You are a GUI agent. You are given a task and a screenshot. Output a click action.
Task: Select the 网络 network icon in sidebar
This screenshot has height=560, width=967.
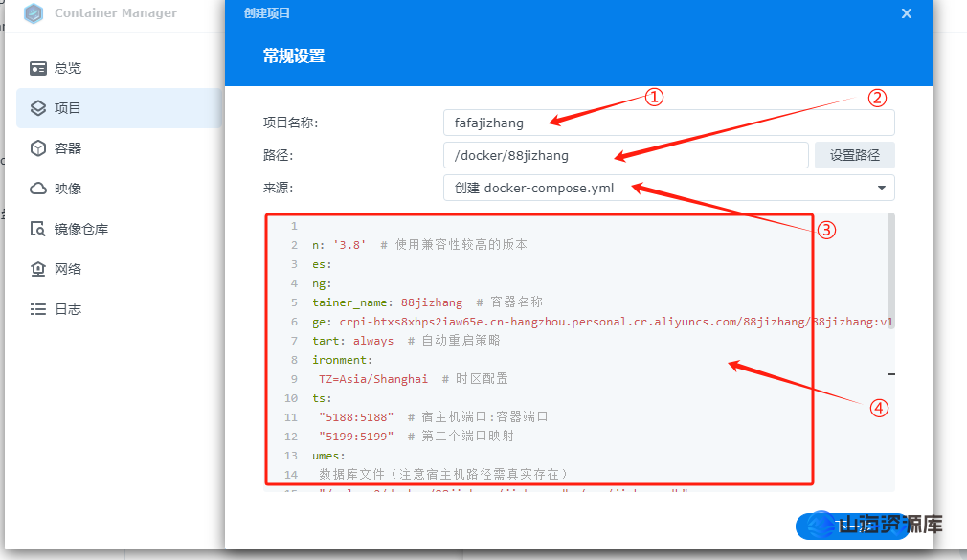coord(38,269)
